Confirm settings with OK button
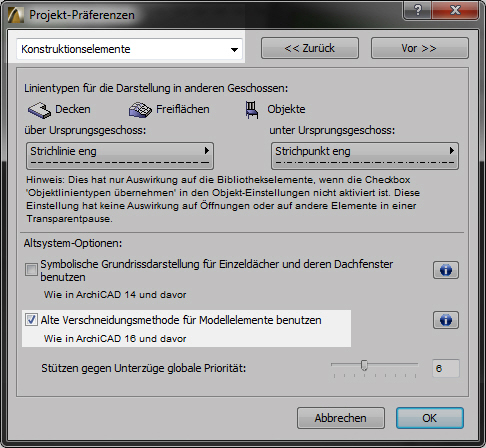The height and width of the screenshot is (448, 486). (x=430, y=418)
